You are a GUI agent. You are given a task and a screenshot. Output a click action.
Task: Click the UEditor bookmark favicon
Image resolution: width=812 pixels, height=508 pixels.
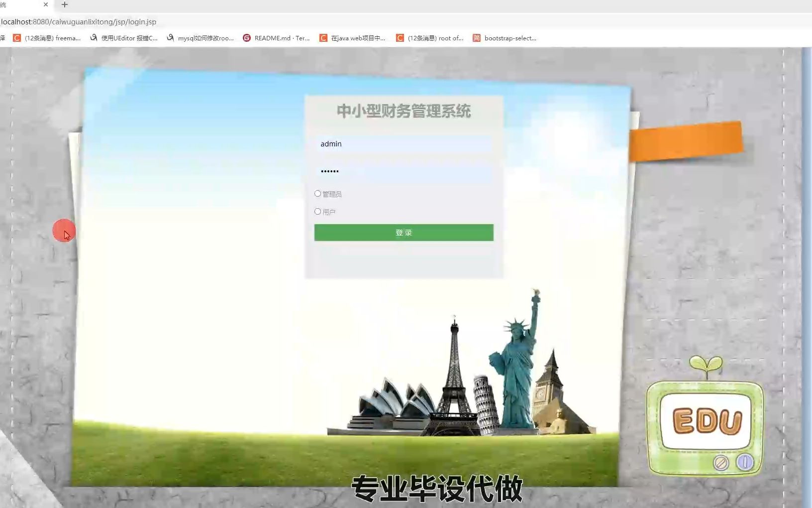94,38
